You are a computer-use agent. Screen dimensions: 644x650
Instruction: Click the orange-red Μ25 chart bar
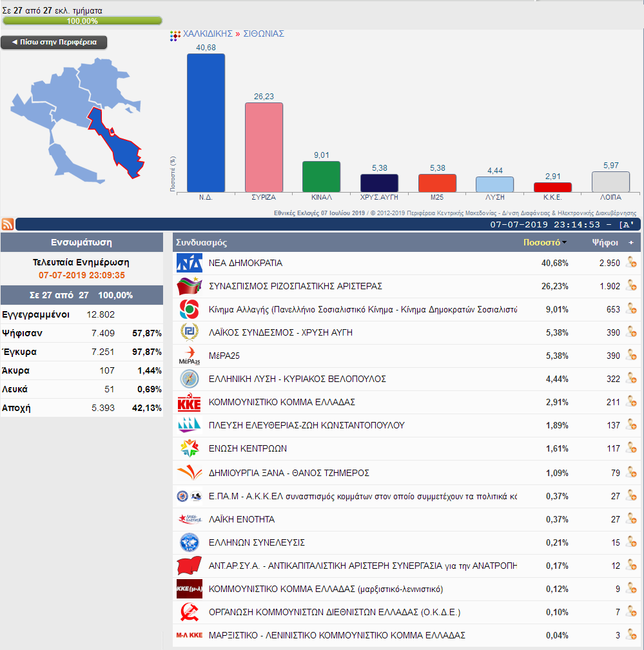(x=437, y=183)
